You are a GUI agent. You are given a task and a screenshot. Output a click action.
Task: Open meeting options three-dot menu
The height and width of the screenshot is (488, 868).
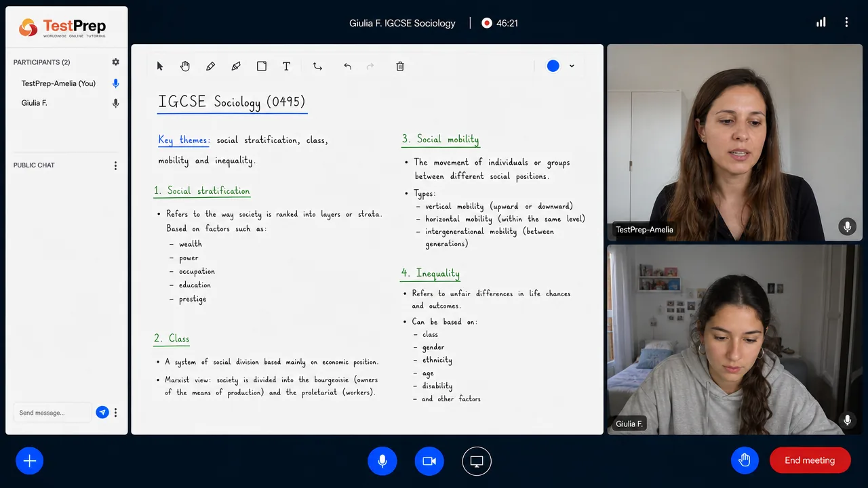point(846,22)
